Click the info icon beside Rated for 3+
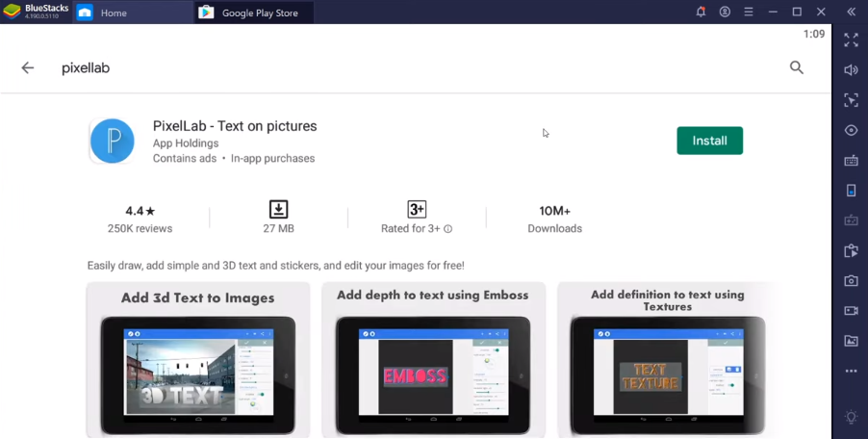This screenshot has width=868, height=439. [447, 228]
